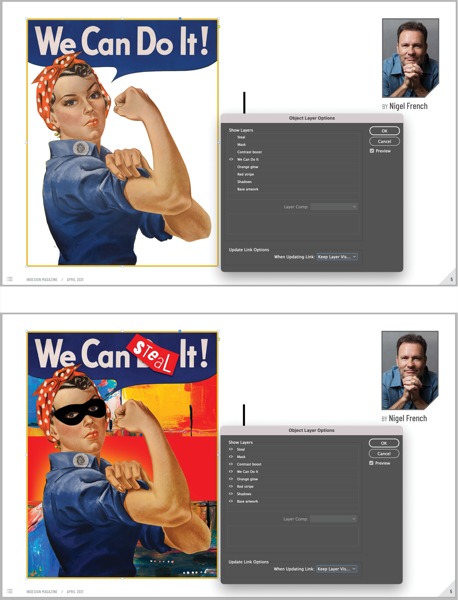Toggle eye for Steal layer in lower dialog
The image size is (458, 600).
[x=231, y=449]
